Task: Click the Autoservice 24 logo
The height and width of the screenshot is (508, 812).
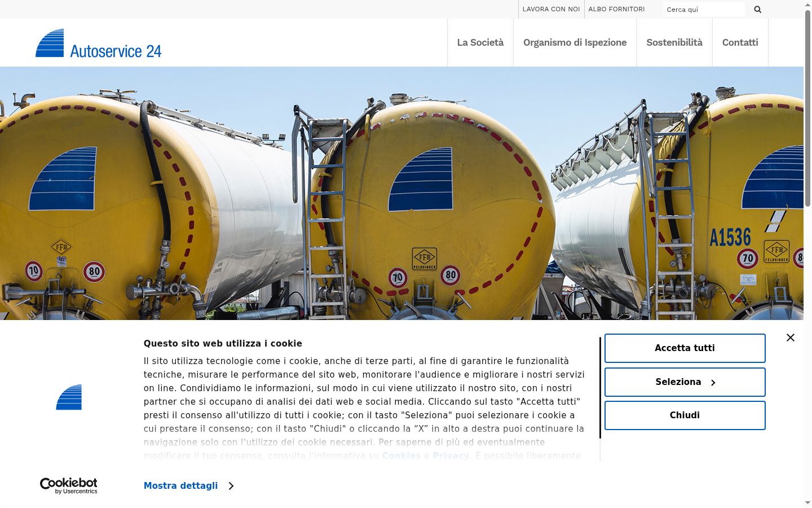Action: tap(99, 43)
